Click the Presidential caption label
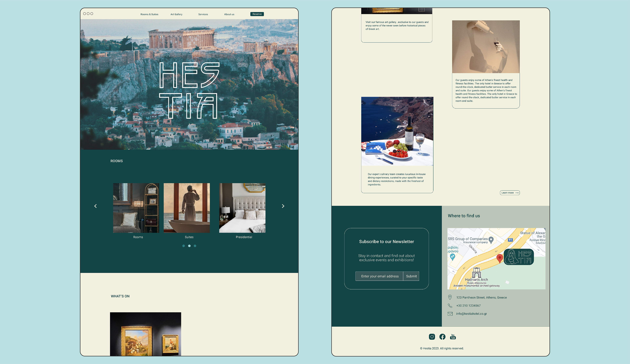The width and height of the screenshot is (630, 364). pos(244,237)
